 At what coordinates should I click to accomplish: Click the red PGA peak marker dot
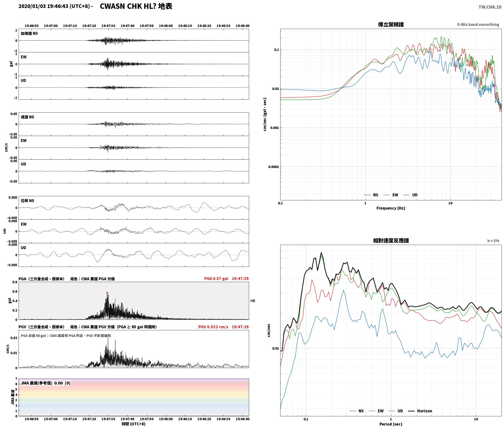pos(107,293)
